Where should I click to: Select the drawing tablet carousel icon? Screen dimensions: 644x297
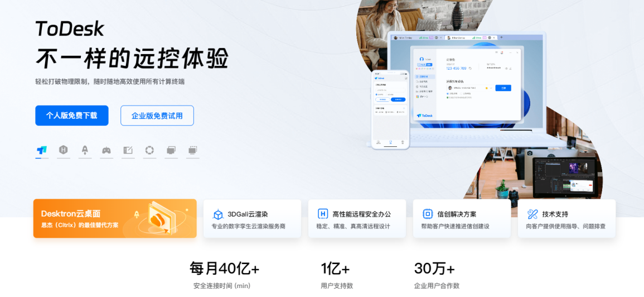pos(128,150)
